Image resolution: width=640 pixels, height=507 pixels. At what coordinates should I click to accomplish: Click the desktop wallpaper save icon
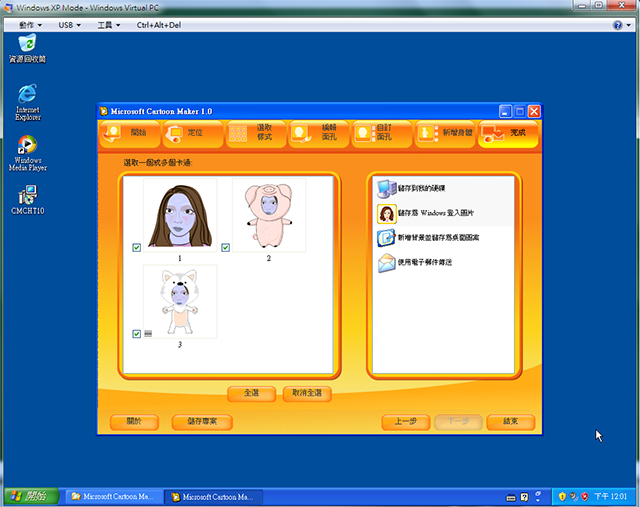[x=386, y=238]
